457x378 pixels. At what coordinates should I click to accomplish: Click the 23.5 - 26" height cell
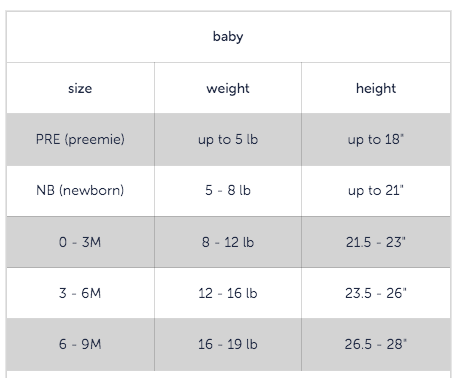click(376, 293)
